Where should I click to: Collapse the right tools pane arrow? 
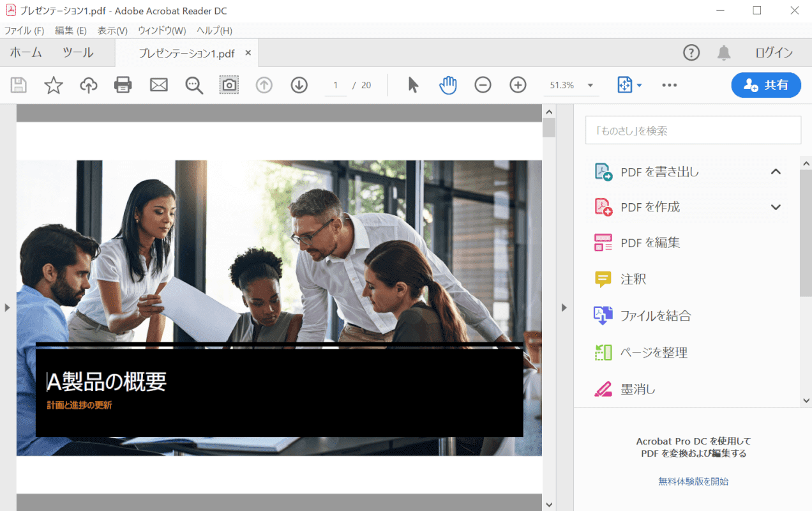coord(564,307)
